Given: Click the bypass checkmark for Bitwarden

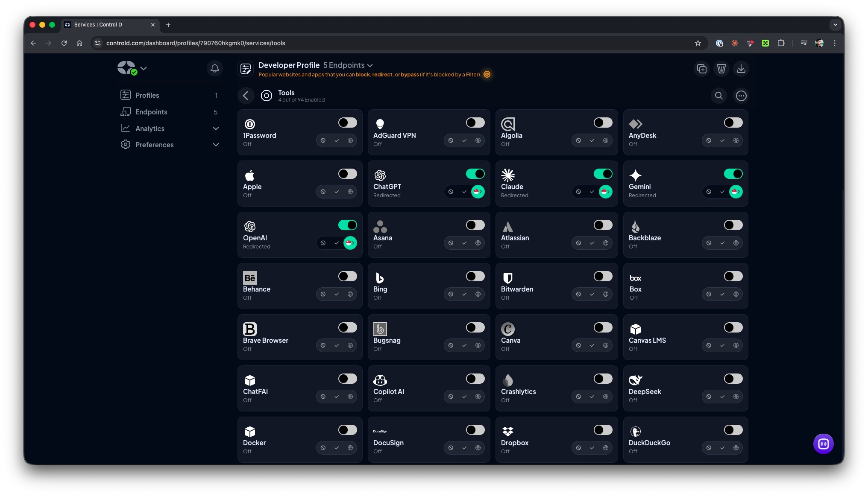Looking at the screenshot, I should click(592, 294).
